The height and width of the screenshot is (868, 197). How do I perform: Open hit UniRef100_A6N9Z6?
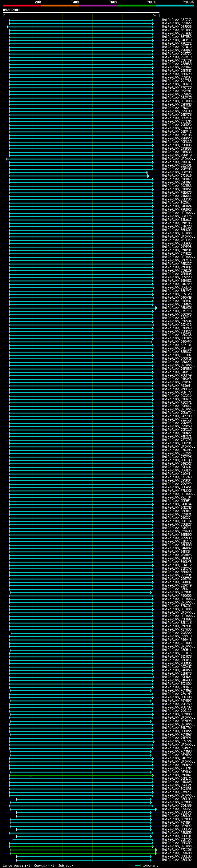177,308
